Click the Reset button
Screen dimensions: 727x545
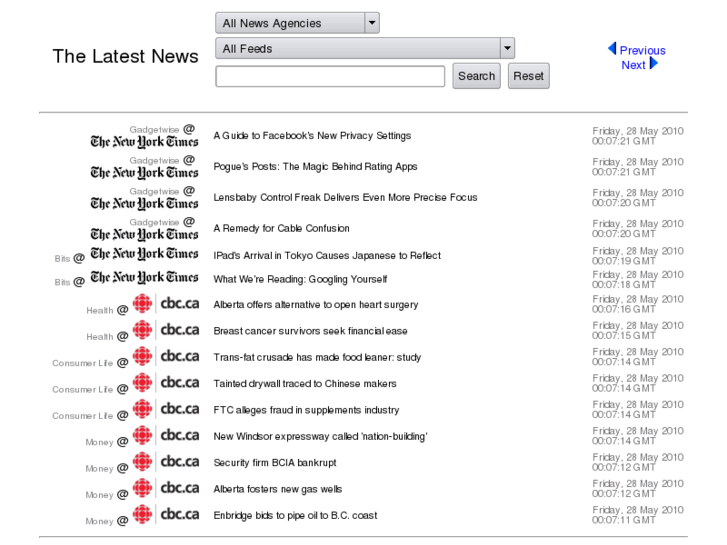point(529,76)
